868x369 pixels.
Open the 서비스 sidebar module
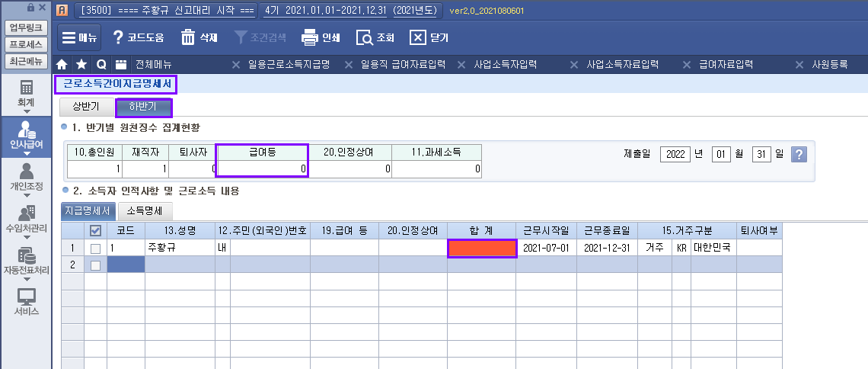click(x=26, y=303)
